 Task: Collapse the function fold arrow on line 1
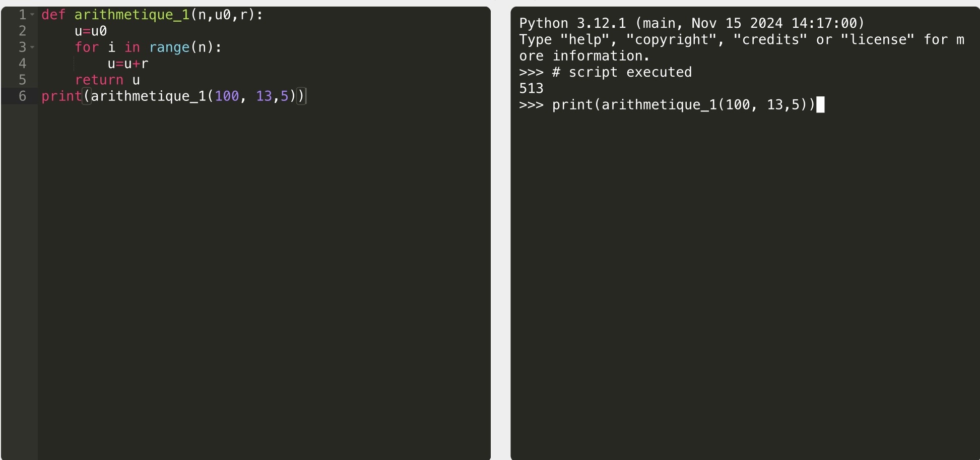click(x=32, y=15)
